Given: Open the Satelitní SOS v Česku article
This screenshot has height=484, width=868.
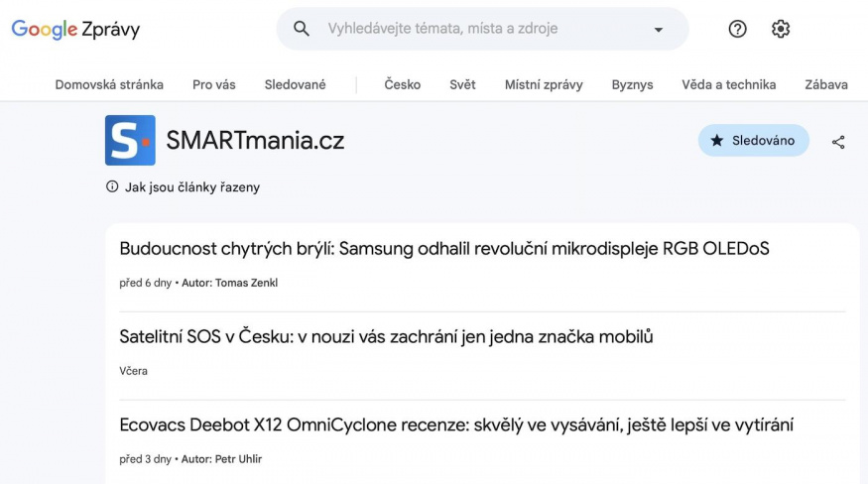Looking at the screenshot, I should pos(386,336).
